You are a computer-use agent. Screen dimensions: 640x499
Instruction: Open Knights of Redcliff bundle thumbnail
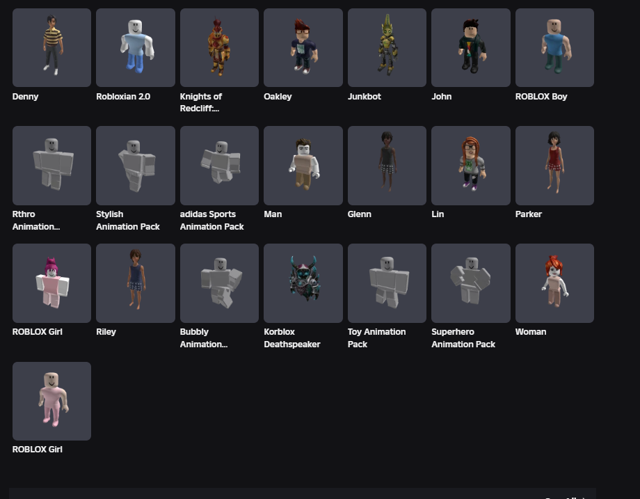pyautogui.click(x=220, y=47)
